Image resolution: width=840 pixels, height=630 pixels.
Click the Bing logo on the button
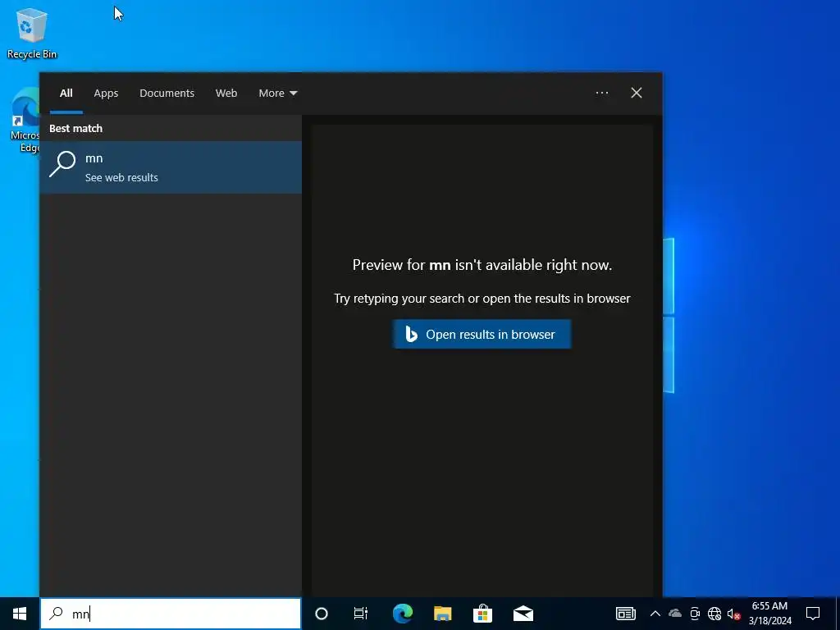point(411,335)
